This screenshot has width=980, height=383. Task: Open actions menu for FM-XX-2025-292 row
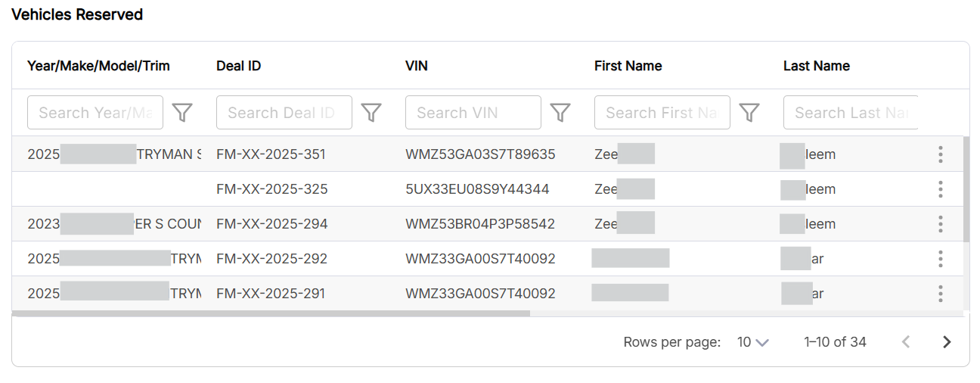[941, 259]
